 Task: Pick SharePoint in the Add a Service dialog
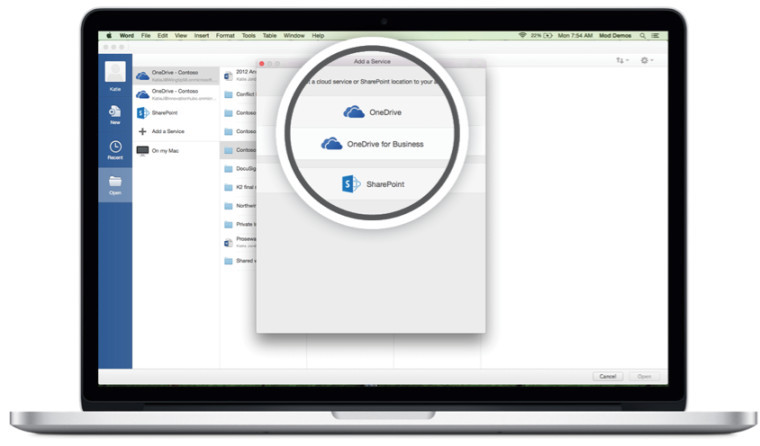click(372, 184)
